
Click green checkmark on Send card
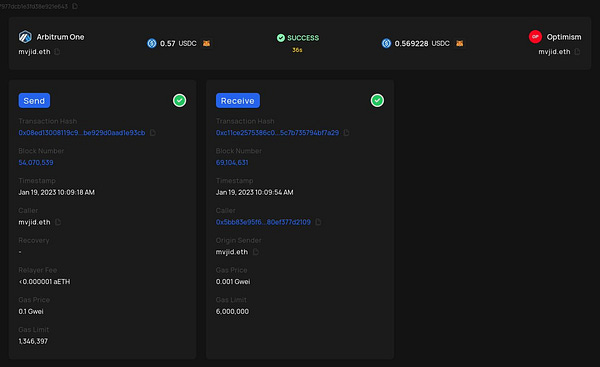click(x=179, y=100)
